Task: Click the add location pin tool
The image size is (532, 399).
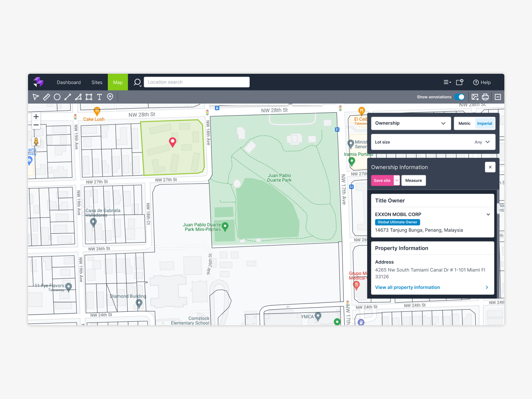Action: click(110, 96)
